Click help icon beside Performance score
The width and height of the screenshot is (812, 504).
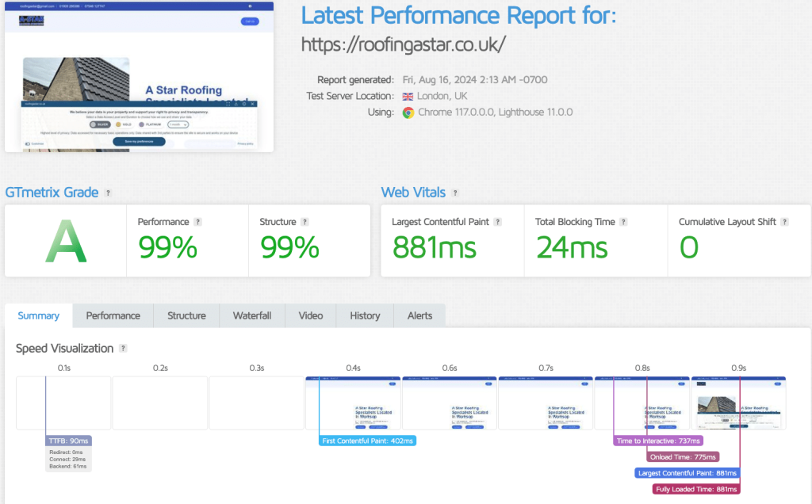pyautogui.click(x=197, y=221)
